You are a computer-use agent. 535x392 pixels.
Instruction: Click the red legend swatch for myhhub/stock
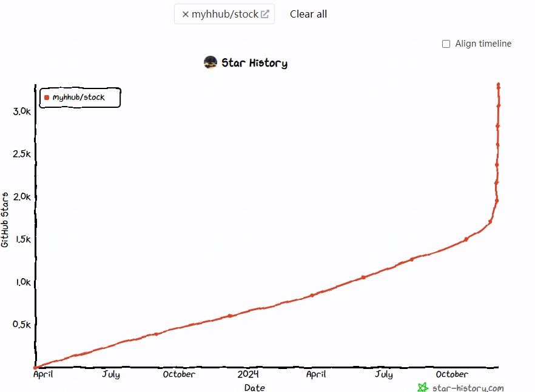click(x=47, y=98)
